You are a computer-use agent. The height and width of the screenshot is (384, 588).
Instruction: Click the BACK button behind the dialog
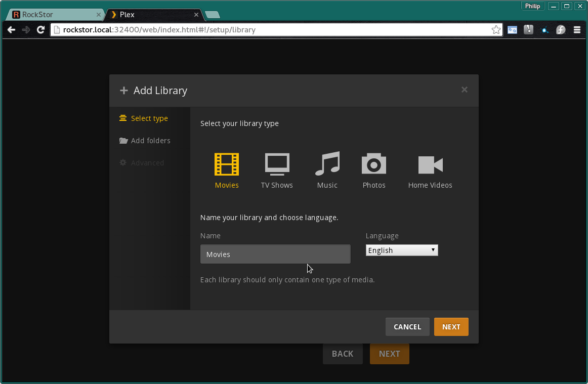(x=343, y=354)
